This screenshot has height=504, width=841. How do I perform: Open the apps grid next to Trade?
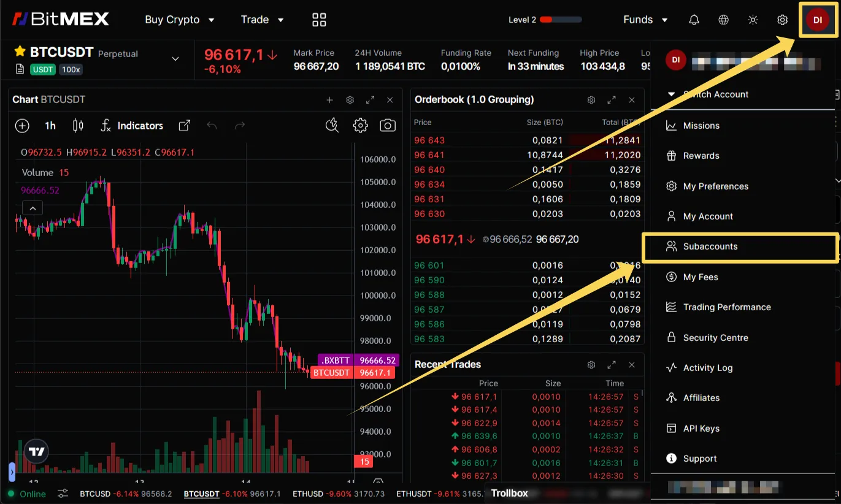point(318,19)
